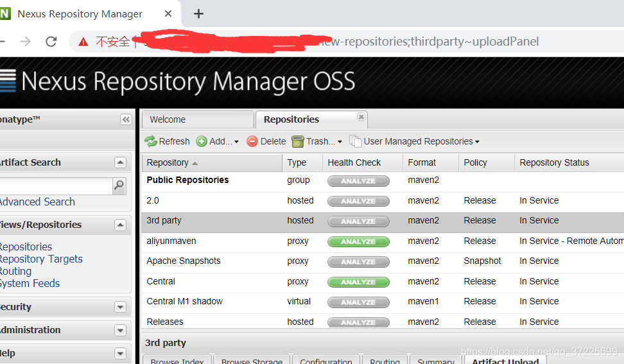Reload the page in the browser

pos(51,41)
